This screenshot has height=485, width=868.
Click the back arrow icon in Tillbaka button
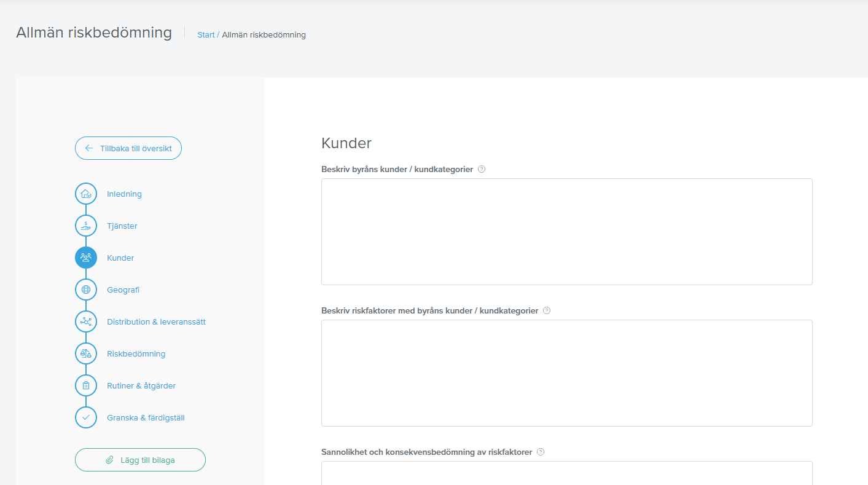pos(89,148)
